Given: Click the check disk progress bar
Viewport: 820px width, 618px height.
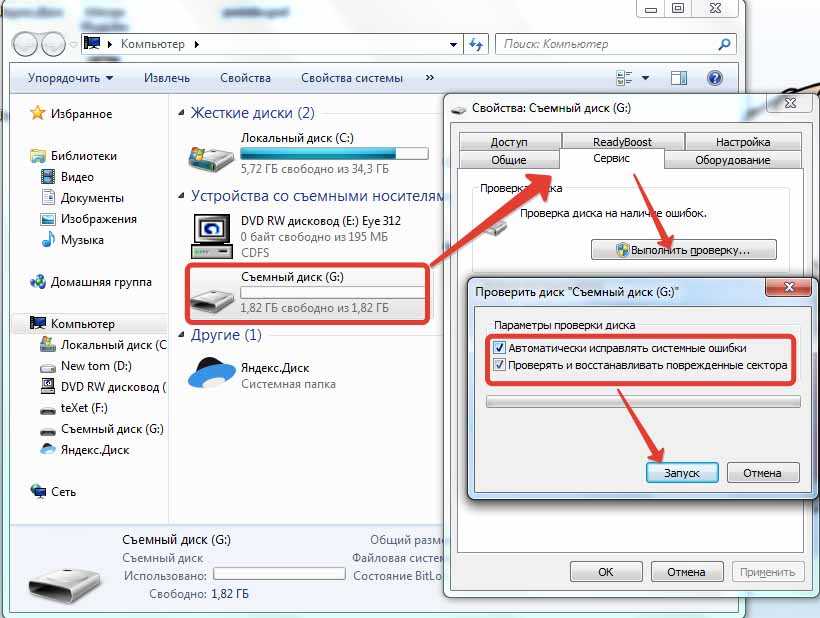Looking at the screenshot, I should click(x=643, y=402).
